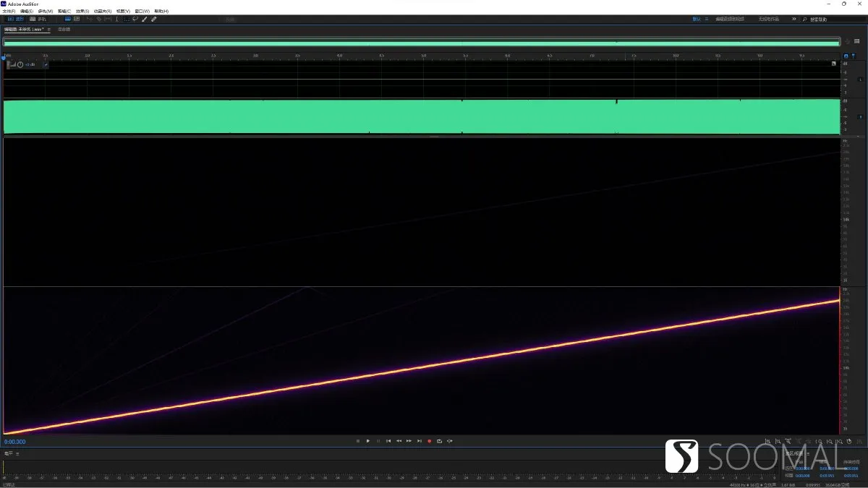Click the Stop transport button
The image size is (868, 488).
click(x=358, y=441)
